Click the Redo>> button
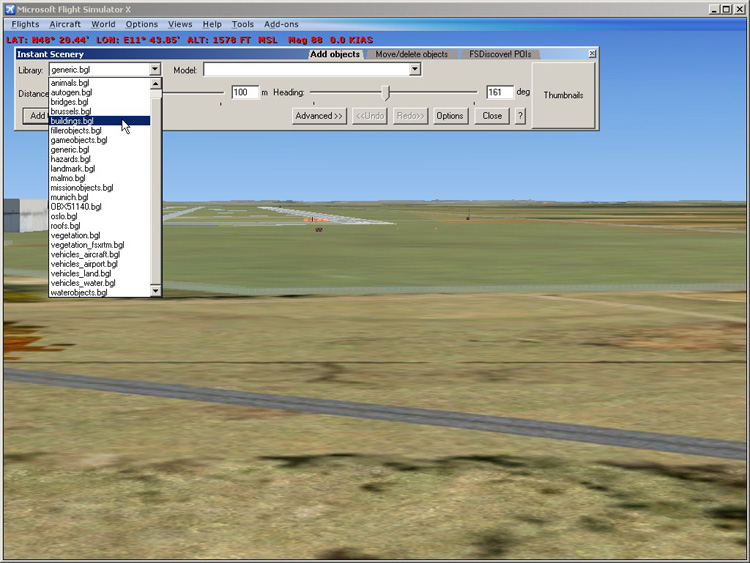This screenshot has width=750, height=563. point(410,116)
